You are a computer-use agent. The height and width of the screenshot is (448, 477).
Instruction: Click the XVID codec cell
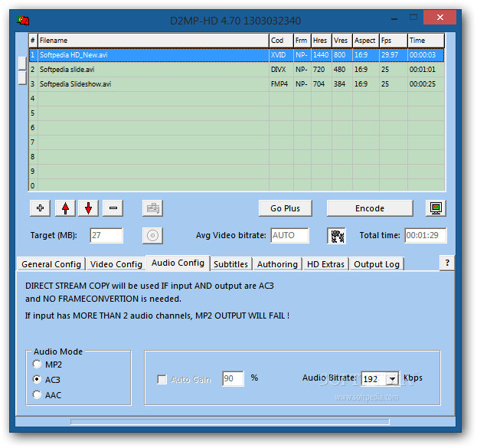[282, 55]
